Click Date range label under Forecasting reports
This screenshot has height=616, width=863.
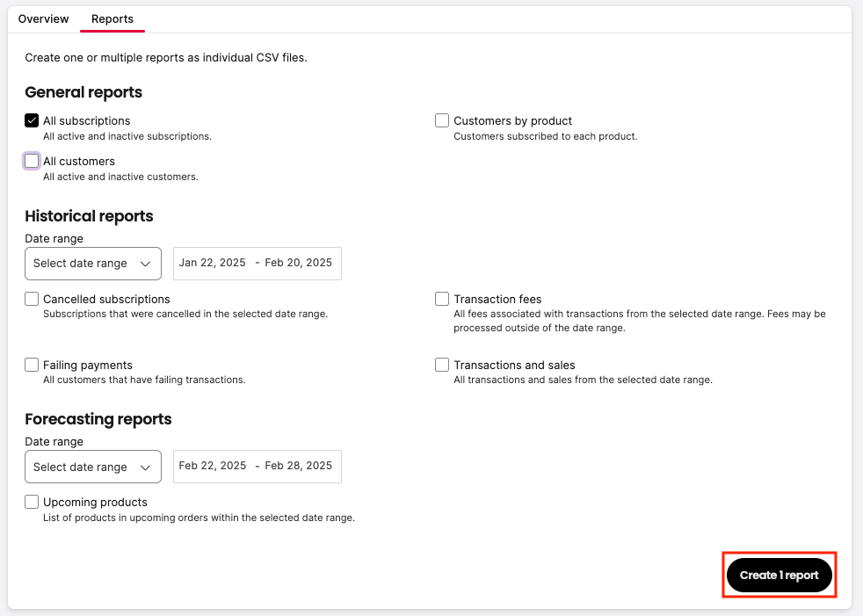click(54, 441)
